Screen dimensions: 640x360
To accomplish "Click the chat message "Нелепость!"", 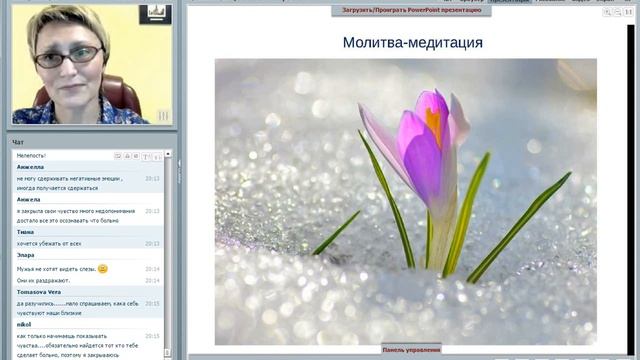I will click(31, 156).
